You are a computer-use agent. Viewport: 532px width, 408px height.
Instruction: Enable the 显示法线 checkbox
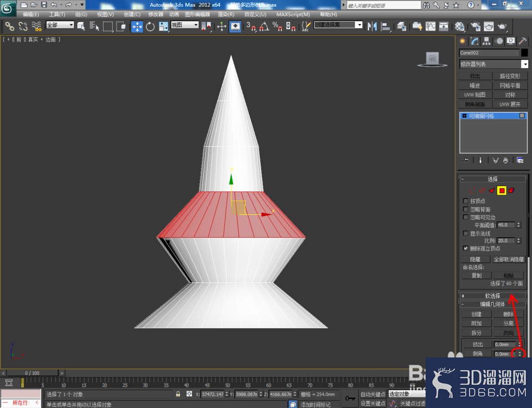click(465, 234)
